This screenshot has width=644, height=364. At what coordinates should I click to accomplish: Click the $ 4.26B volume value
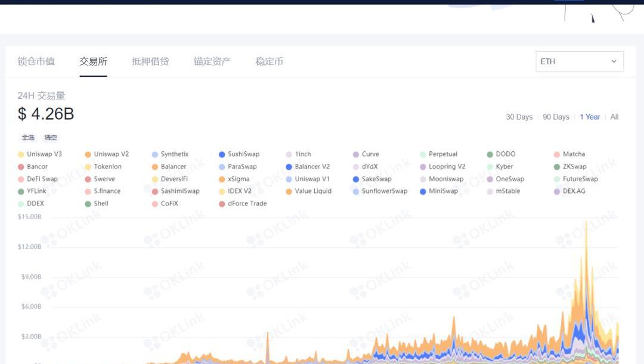[45, 114]
